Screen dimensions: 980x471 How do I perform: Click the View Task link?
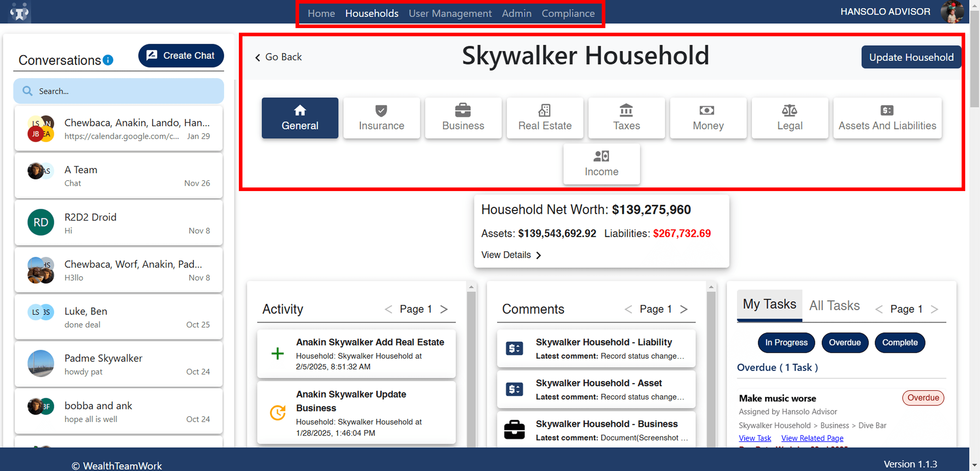[755, 438]
